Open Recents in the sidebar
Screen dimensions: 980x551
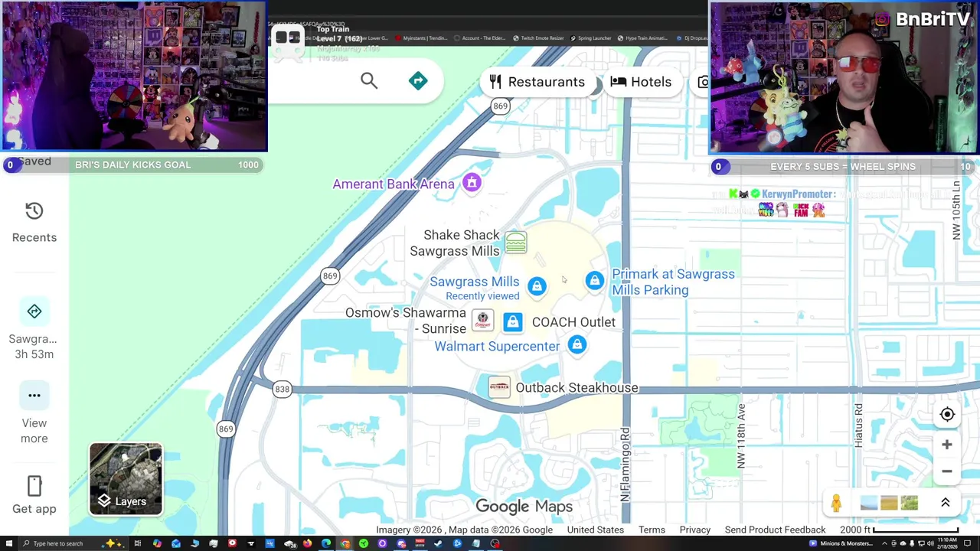[x=34, y=223]
